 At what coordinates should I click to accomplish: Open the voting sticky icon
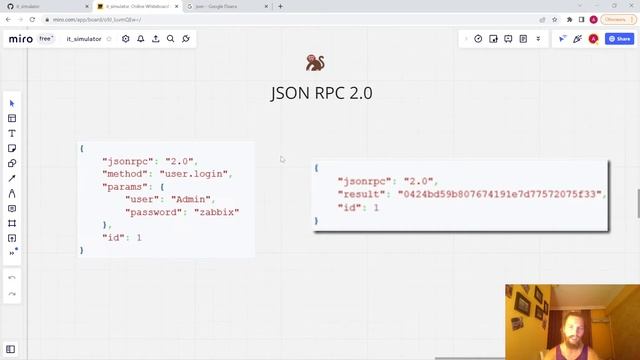(493, 39)
